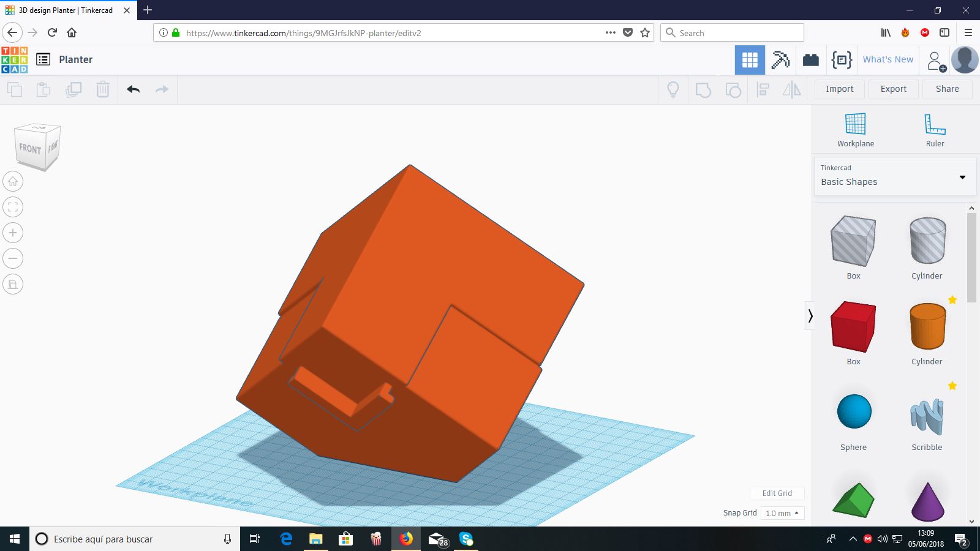Reload the page
Viewport: 980px width, 551px height.
(x=52, y=33)
